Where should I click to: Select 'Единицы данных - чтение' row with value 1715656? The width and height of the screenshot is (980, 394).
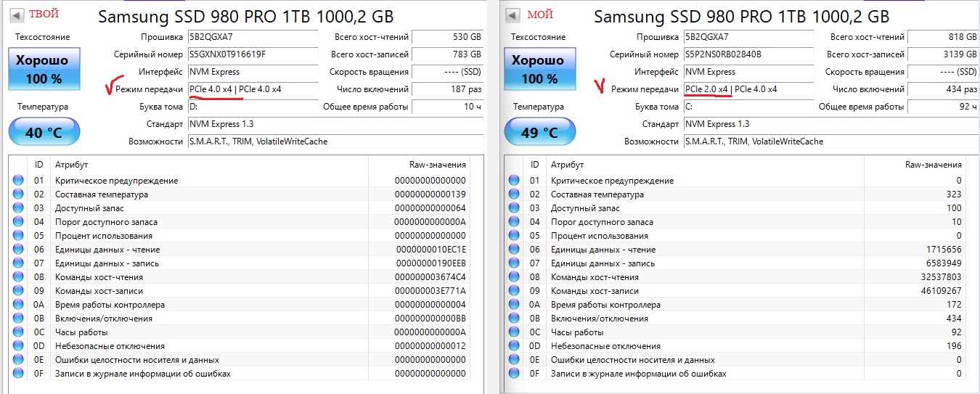click(x=735, y=250)
